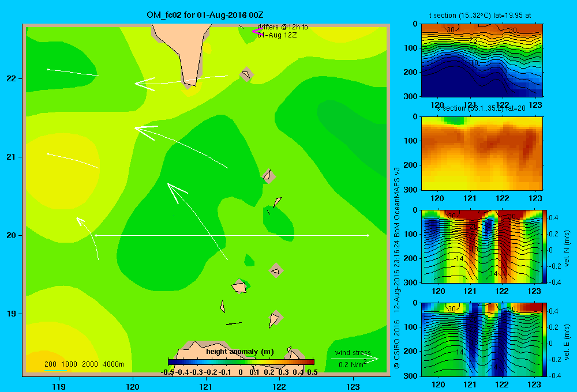Click latitude label '19' on the main map
Viewport: 577px width, 392px height.
pyautogui.click(x=11, y=314)
